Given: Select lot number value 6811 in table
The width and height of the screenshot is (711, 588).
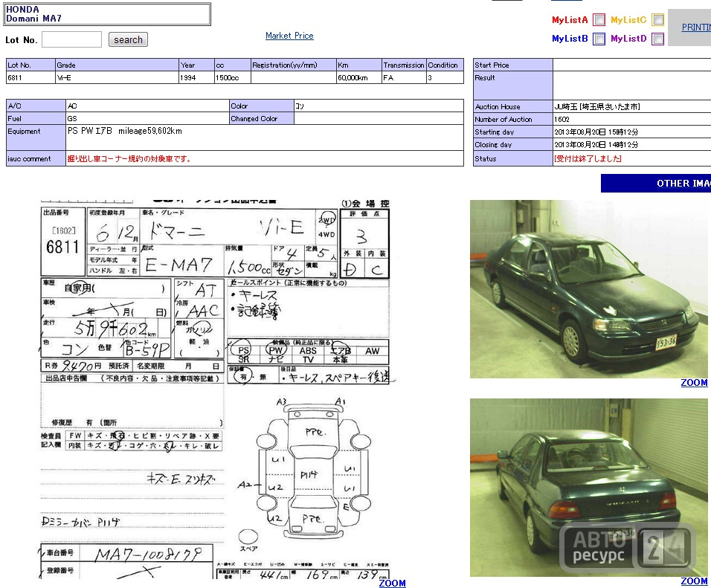Looking at the screenshot, I should (15, 77).
